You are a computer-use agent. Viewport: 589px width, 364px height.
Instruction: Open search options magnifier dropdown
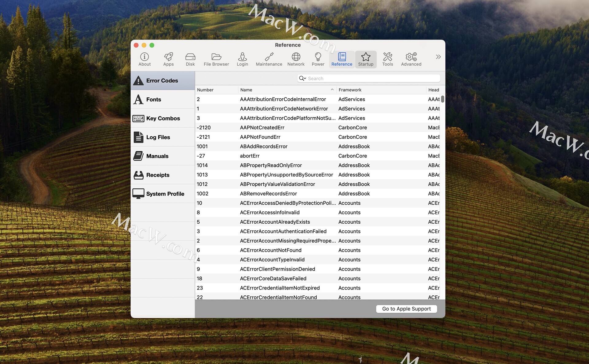[302, 78]
